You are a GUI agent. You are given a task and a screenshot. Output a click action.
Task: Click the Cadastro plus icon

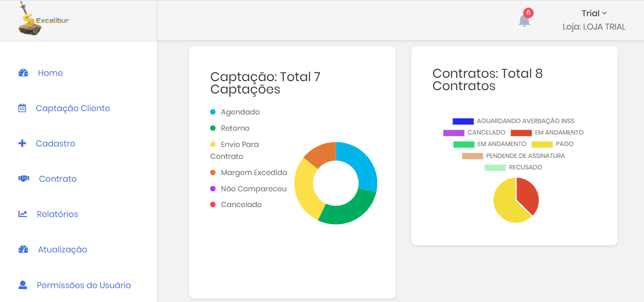point(22,144)
